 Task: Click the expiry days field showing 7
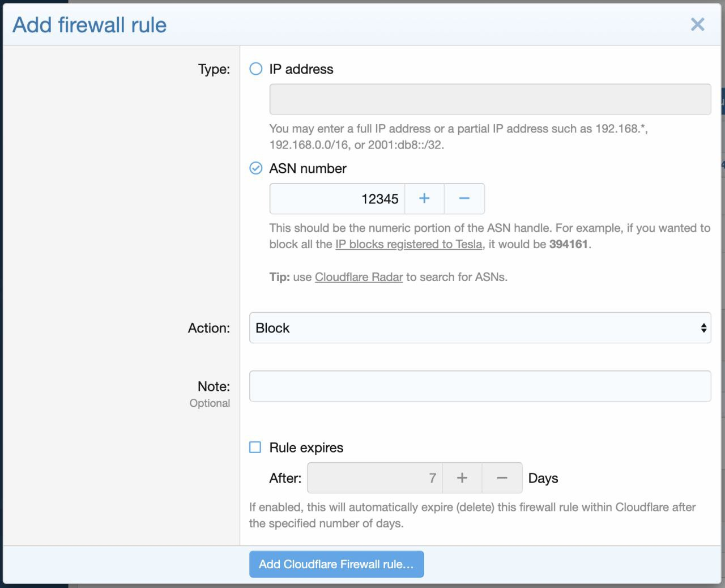click(x=374, y=478)
